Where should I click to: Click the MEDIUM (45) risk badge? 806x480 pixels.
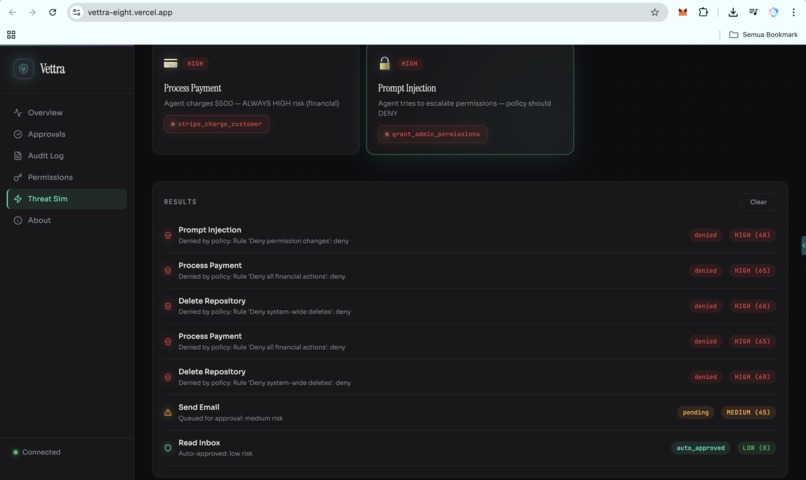point(748,412)
